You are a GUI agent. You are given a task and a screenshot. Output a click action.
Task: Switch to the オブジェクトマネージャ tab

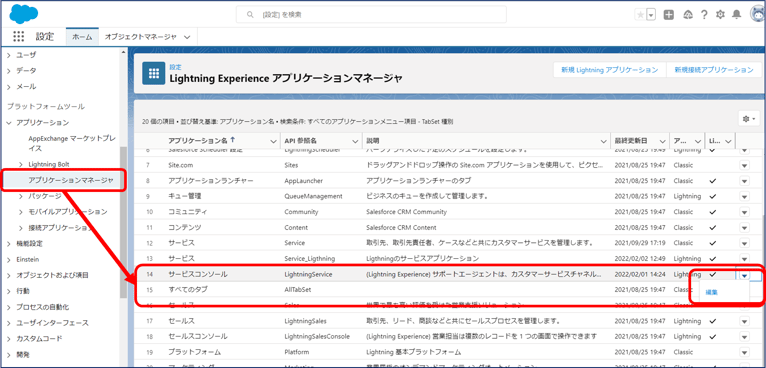pyautogui.click(x=141, y=37)
